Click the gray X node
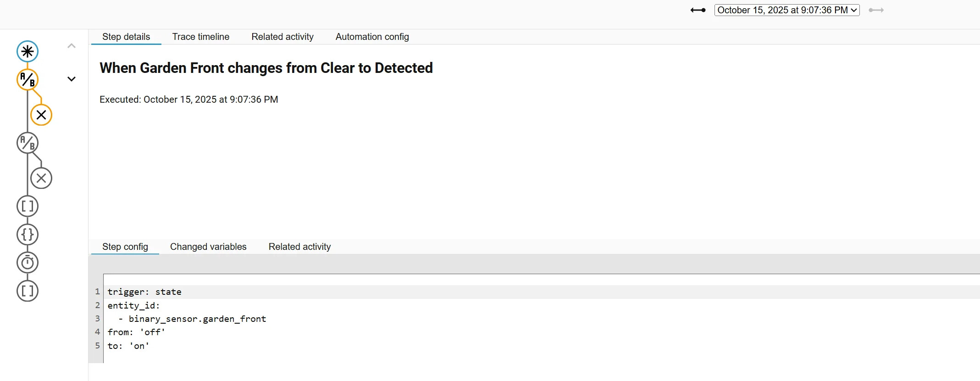Screen dimensions: 980x381 pos(41,178)
